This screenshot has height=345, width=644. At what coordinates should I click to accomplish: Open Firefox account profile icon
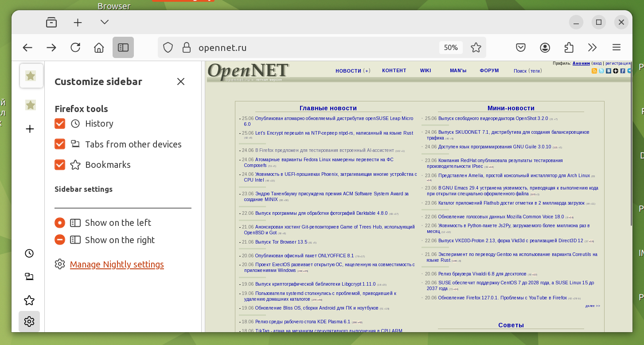tap(545, 47)
